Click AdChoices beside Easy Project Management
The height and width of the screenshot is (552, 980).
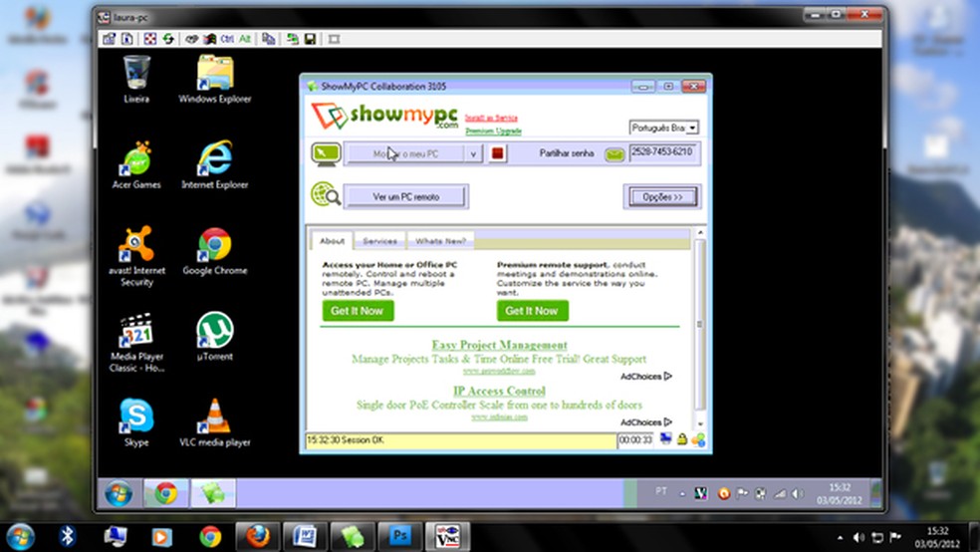(646, 377)
